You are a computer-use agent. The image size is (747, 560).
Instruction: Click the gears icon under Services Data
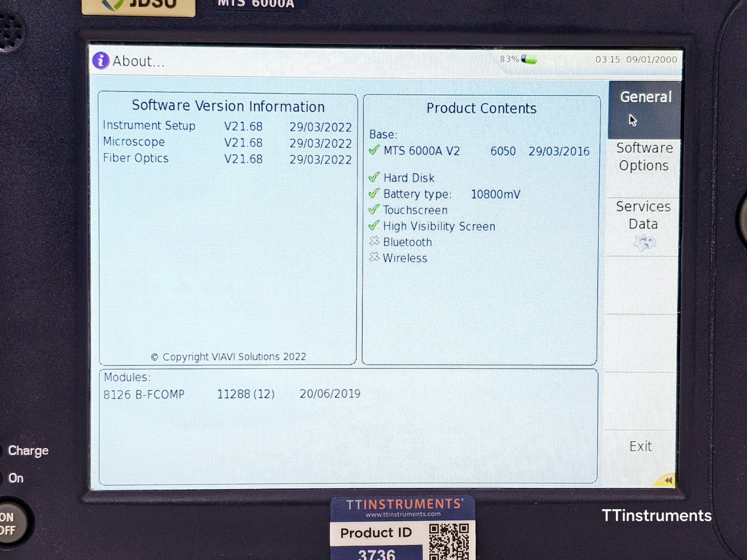click(644, 243)
